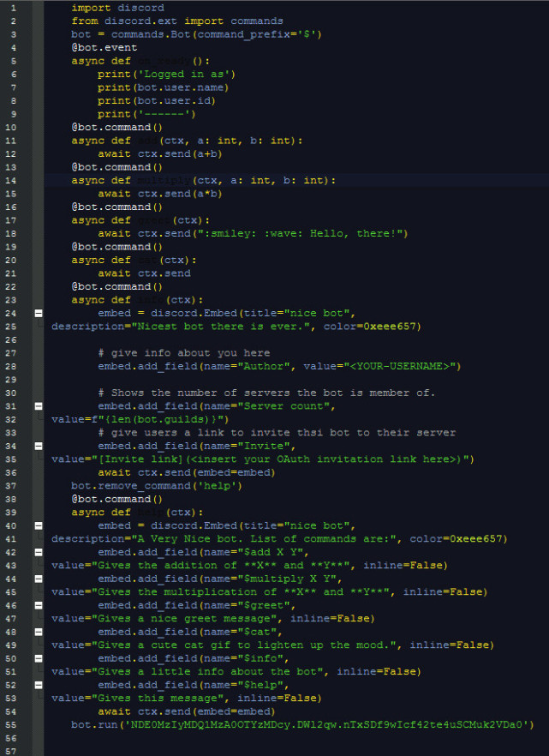Image resolution: width=549 pixels, height=756 pixels.
Task: Click the print('------') statement
Action: tap(146, 114)
